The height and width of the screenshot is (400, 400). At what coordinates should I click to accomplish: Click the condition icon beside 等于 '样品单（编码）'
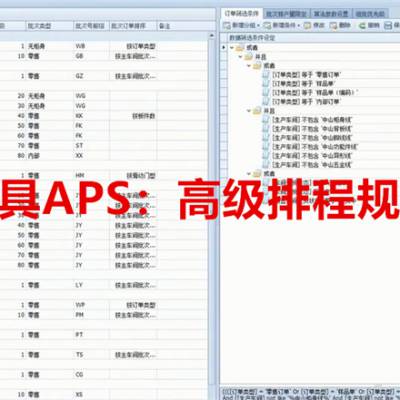266,93
